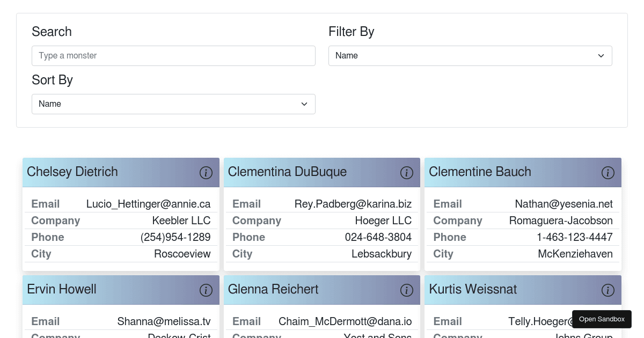This screenshot has height=338, width=644.
Task: Click the Clementine Bauch card title
Action: (x=480, y=172)
